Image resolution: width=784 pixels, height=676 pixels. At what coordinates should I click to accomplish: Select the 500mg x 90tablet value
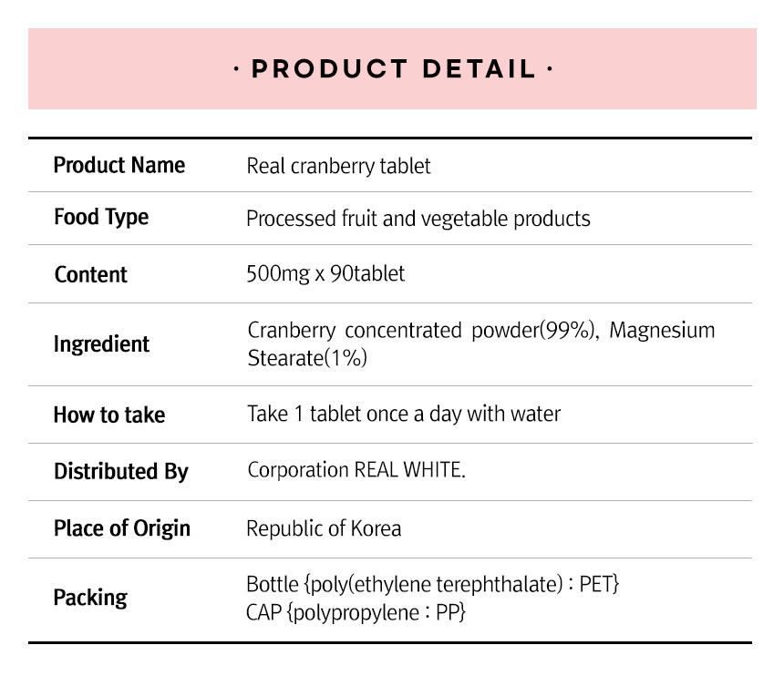325,273
